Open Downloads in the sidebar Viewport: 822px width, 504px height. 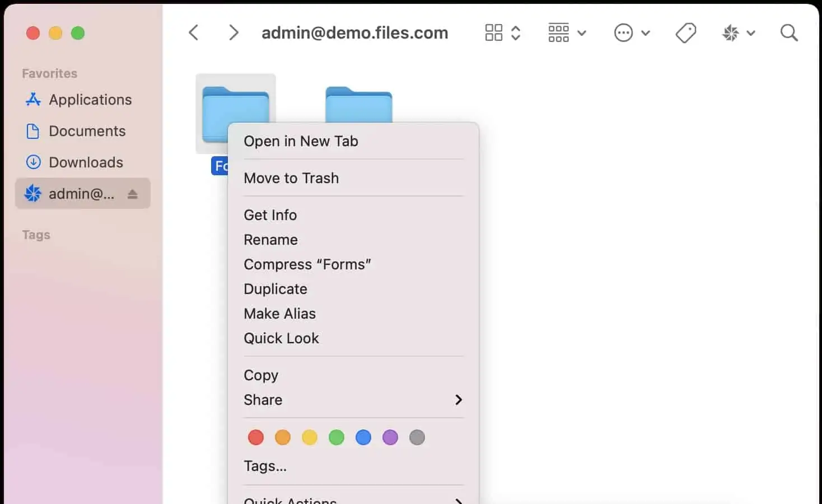[83, 162]
